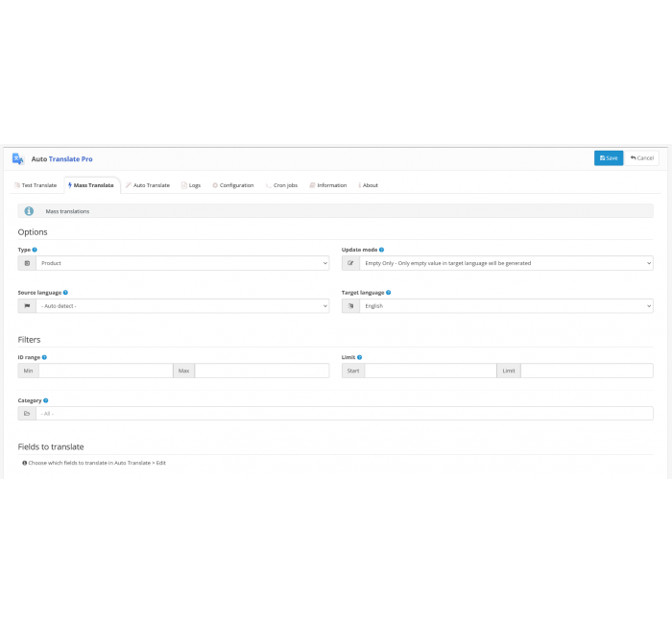Image resolution: width=672 pixels, height=624 pixels.
Task: Click the Filters section heading
Action: pyautogui.click(x=29, y=340)
